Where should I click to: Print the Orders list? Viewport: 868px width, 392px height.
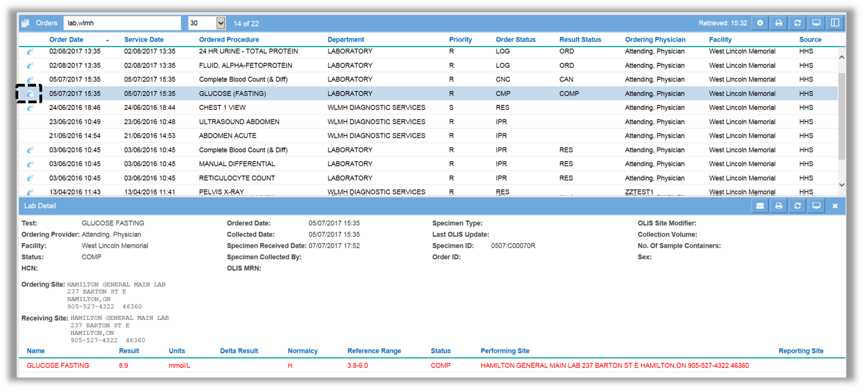pyautogui.click(x=778, y=23)
